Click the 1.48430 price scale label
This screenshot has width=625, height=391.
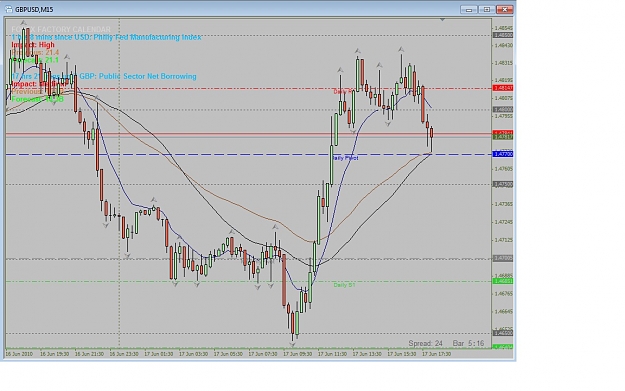click(x=503, y=45)
